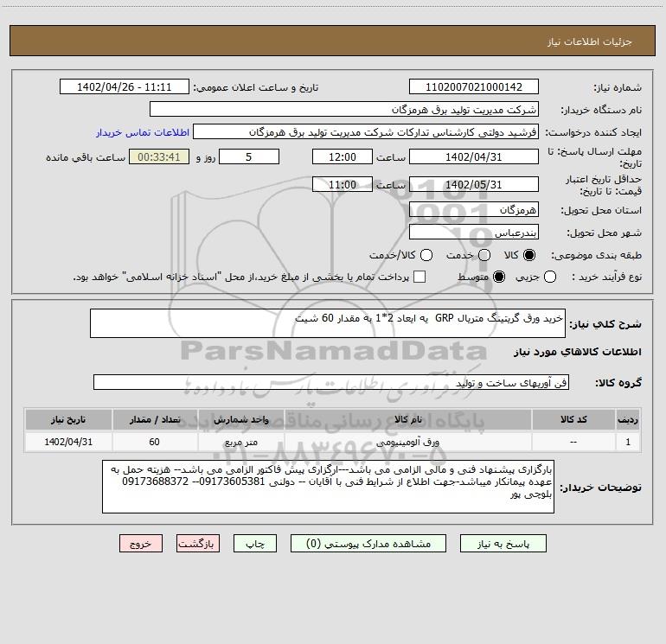Click the استان محل تحویل field هرمزگان
Image resolution: width=666 pixels, height=644 pixels.
(474, 209)
